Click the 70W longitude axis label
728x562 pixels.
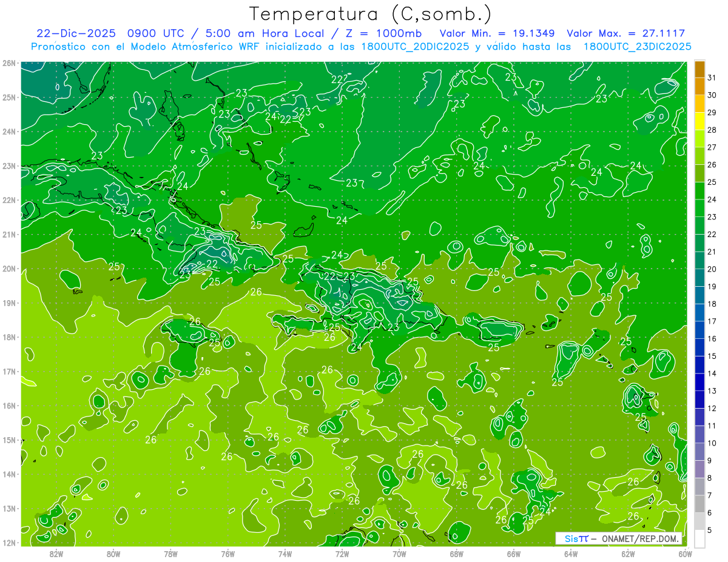399,554
